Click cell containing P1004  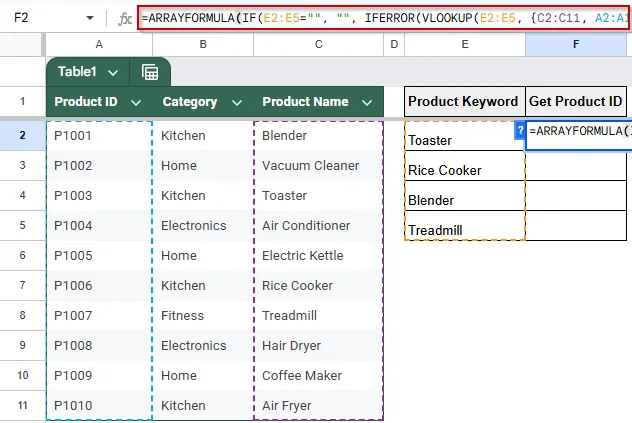pyautogui.click(x=99, y=225)
